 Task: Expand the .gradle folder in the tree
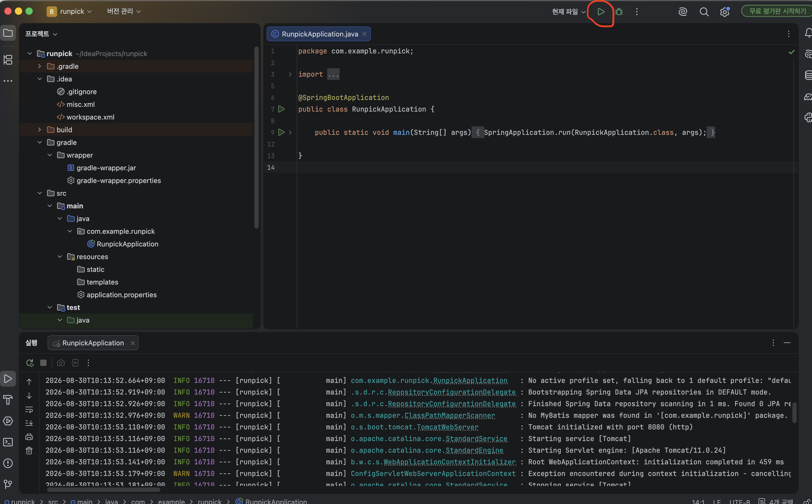[x=40, y=66]
